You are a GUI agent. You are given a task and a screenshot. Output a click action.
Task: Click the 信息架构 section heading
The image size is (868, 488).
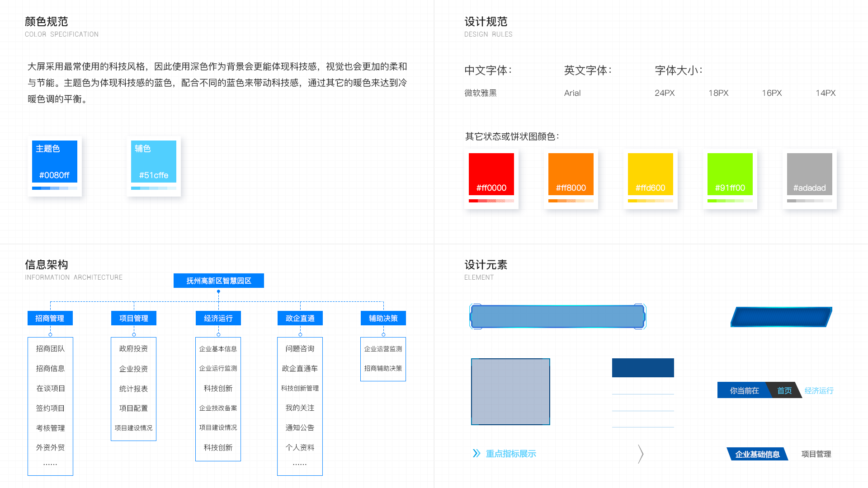(x=47, y=265)
